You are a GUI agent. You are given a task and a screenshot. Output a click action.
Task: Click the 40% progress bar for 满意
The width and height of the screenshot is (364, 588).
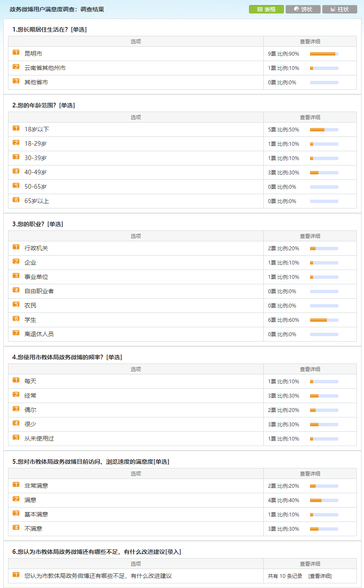(x=324, y=500)
